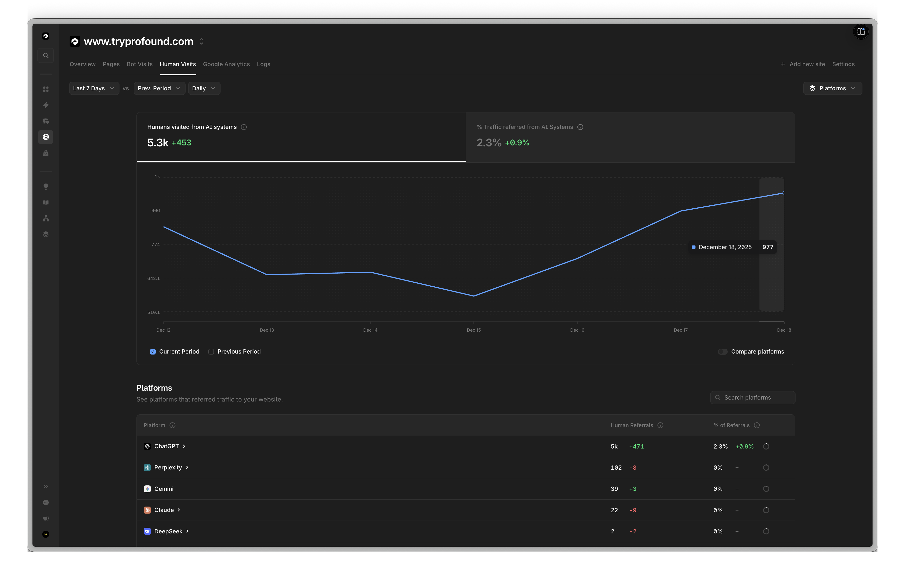
Task: Enable the Compare platforms toggle
Action: (723, 351)
